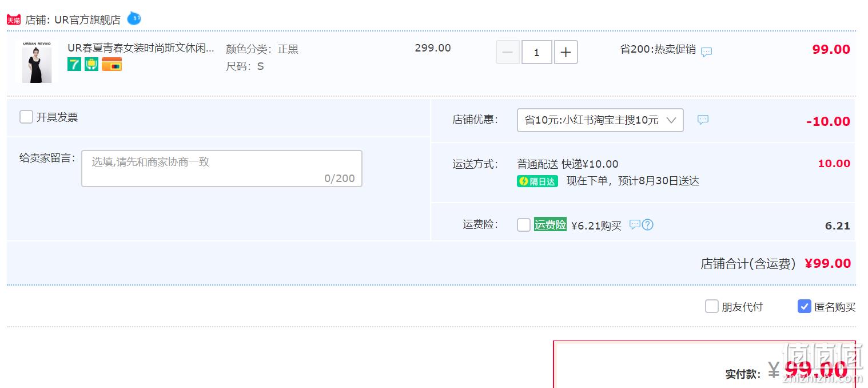Click the quantity input field showing 1
The width and height of the screenshot is (868, 388).
(x=537, y=52)
